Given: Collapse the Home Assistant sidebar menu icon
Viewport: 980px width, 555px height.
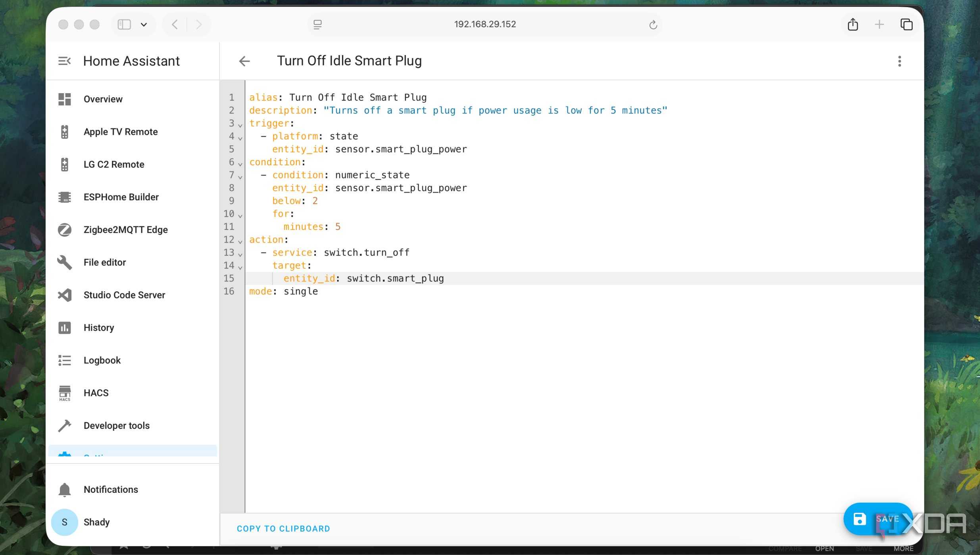Looking at the screenshot, I should (64, 61).
